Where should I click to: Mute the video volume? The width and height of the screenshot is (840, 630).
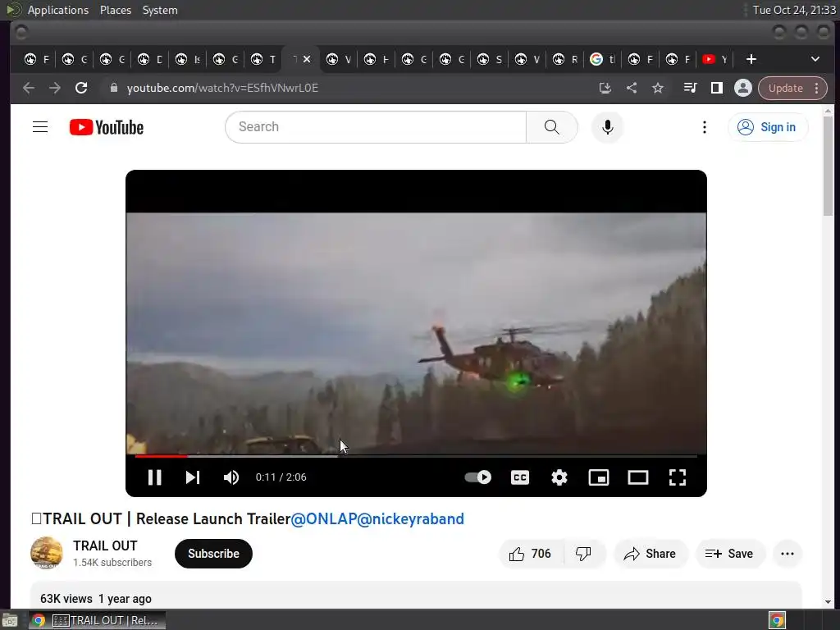pyautogui.click(x=231, y=477)
